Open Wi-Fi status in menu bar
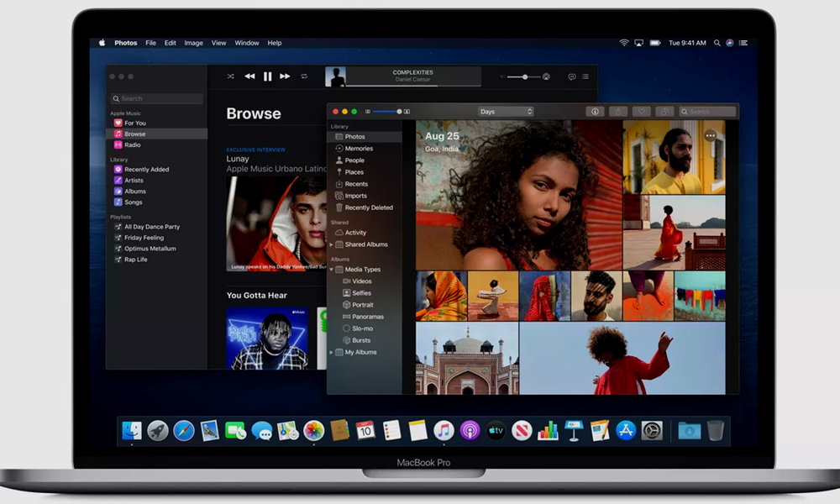The height and width of the screenshot is (504, 840). coord(623,43)
